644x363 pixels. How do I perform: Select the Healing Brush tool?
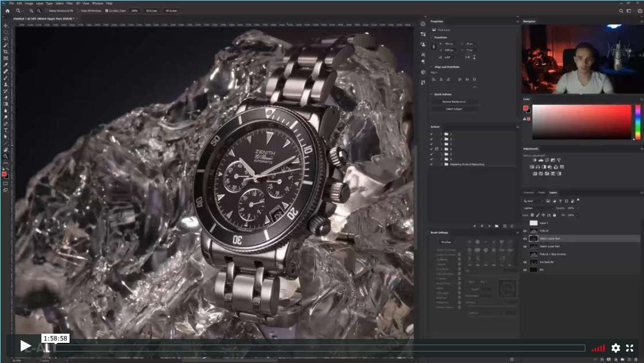click(6, 71)
